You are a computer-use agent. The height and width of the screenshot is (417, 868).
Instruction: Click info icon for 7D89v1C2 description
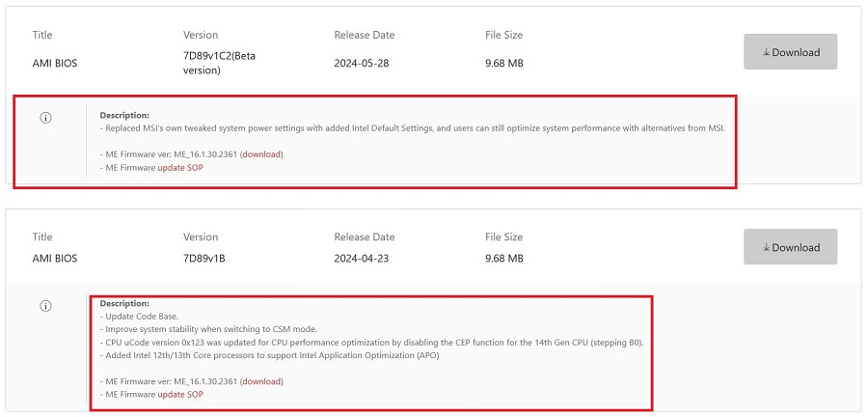tap(46, 118)
